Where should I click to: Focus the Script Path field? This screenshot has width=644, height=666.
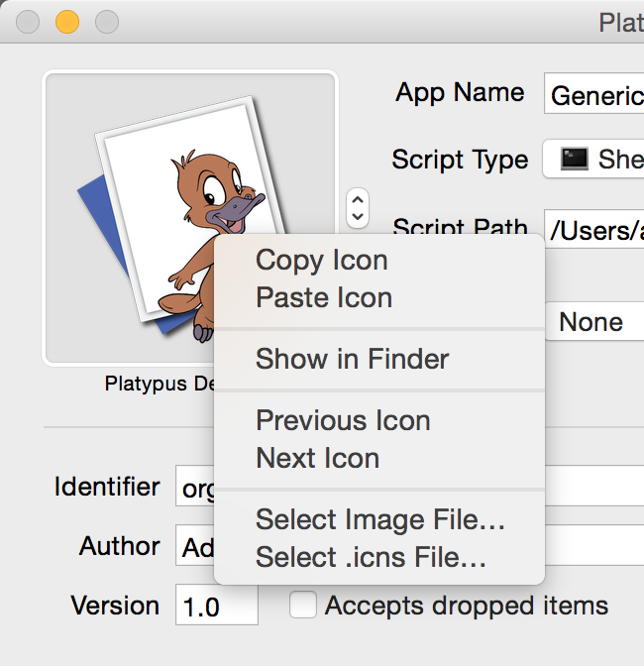click(x=593, y=229)
